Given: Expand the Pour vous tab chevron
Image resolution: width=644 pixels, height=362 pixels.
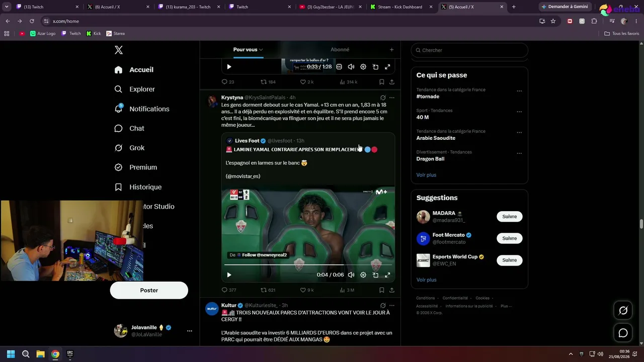Looking at the screenshot, I should (261, 50).
